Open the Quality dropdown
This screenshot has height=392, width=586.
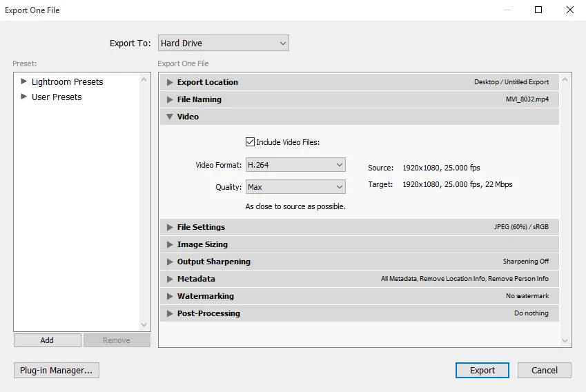(295, 187)
